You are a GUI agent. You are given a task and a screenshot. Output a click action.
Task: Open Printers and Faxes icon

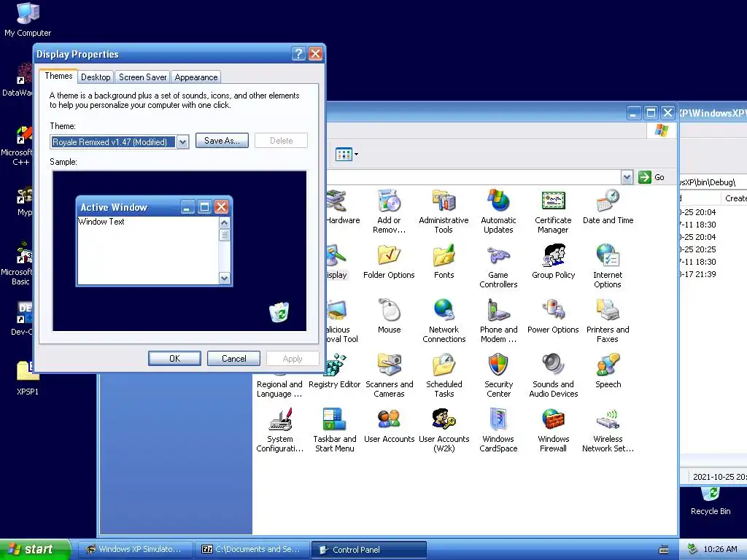click(608, 321)
